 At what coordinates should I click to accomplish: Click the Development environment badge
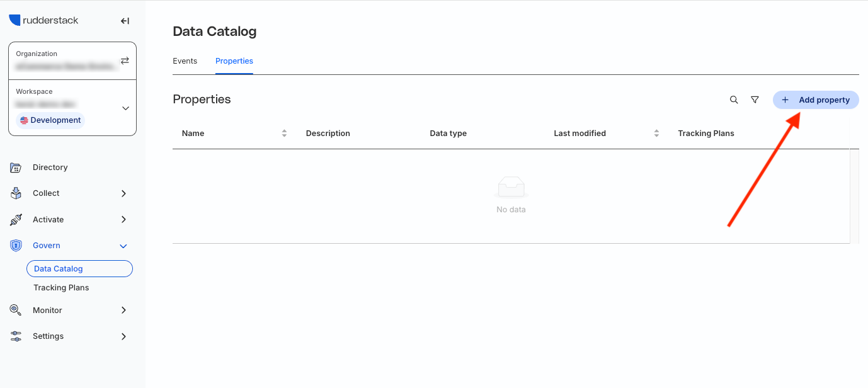(50, 120)
